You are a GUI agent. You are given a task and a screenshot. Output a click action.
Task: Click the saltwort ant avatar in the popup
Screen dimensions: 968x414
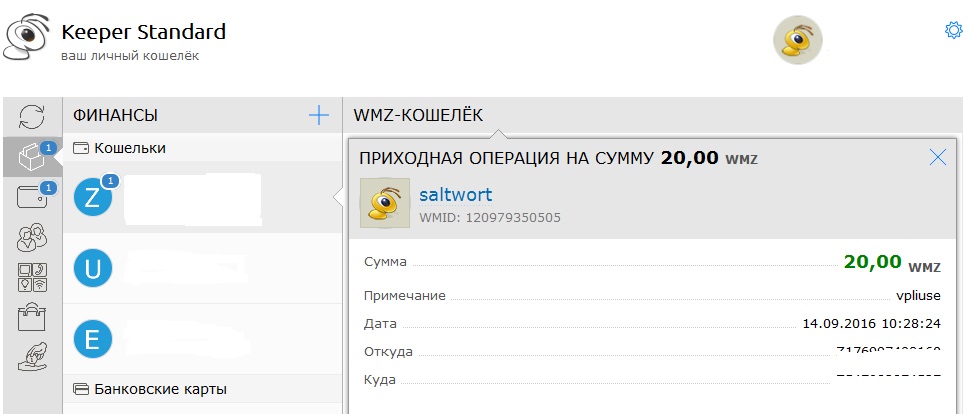(385, 203)
